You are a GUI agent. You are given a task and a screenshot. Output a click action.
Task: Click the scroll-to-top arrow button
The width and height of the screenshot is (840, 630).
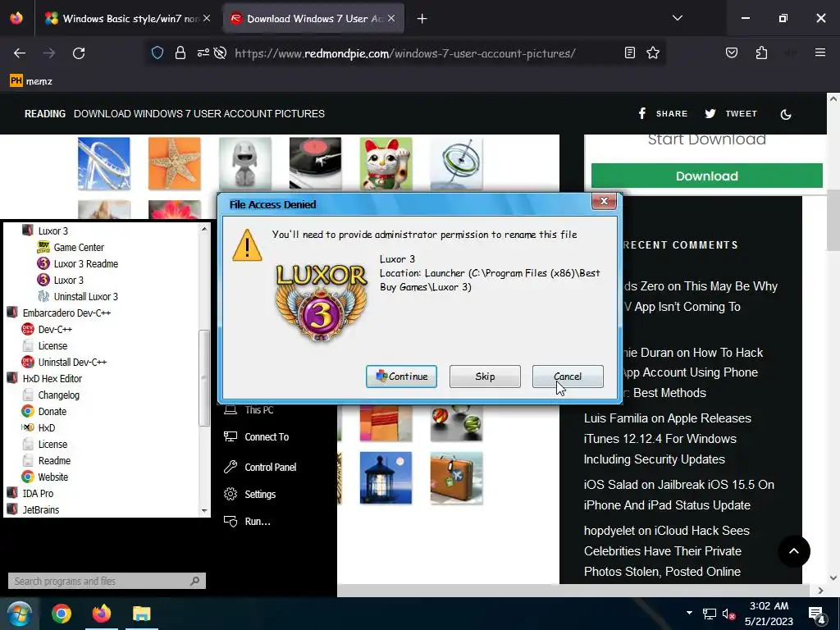pyautogui.click(x=794, y=550)
